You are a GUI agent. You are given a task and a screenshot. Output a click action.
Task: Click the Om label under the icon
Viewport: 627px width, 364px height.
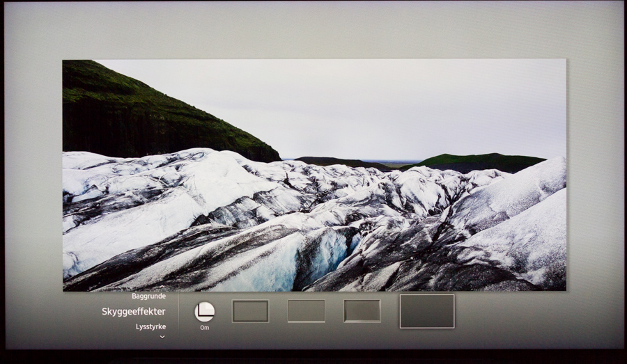point(204,328)
